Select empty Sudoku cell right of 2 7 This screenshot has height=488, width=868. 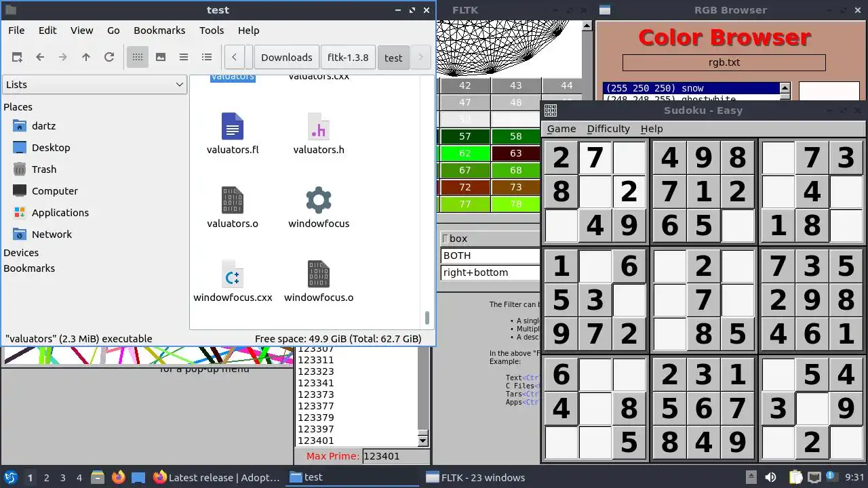629,157
